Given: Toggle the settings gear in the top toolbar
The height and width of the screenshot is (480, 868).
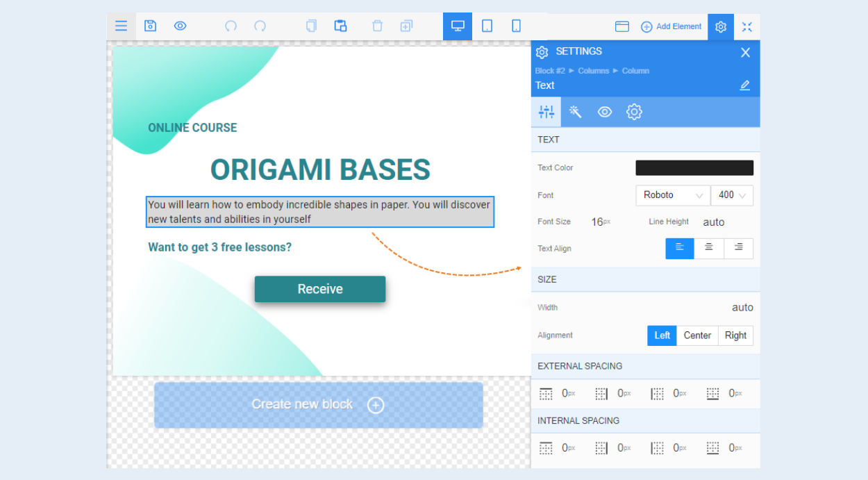Looking at the screenshot, I should 721,26.
